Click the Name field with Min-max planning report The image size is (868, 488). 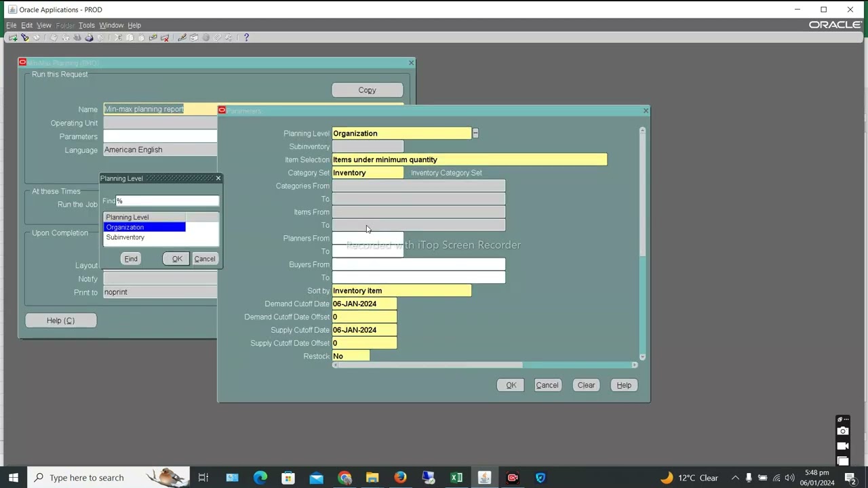click(x=161, y=109)
